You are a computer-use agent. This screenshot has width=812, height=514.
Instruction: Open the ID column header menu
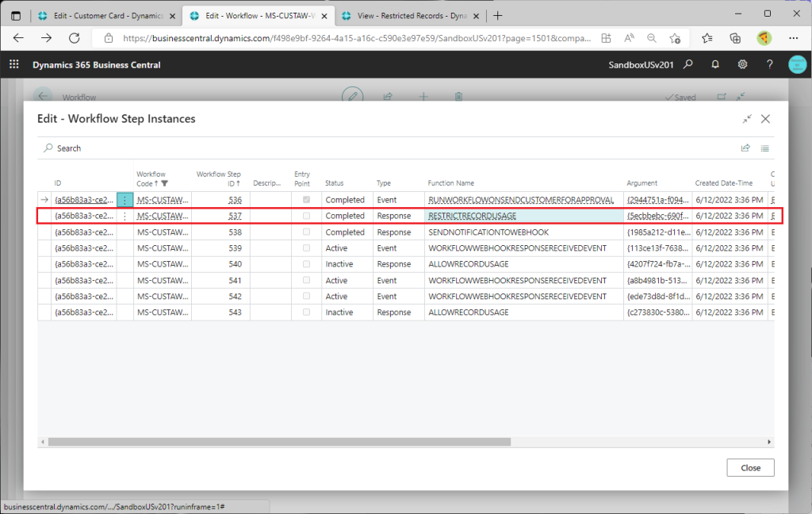(x=57, y=183)
